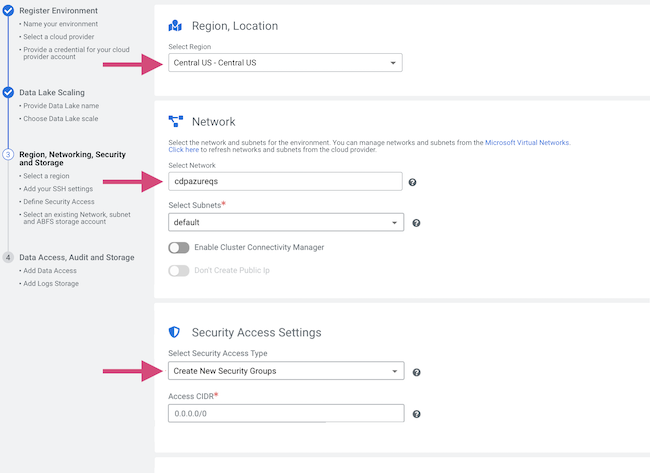Toggle the Don't Create Public Ip switch
The height and width of the screenshot is (473, 650).
(179, 270)
